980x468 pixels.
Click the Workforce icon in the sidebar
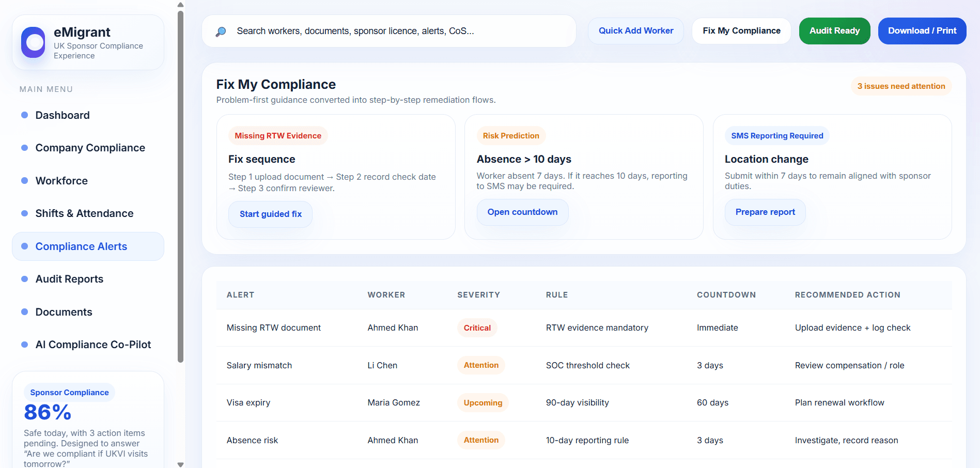[x=24, y=180]
